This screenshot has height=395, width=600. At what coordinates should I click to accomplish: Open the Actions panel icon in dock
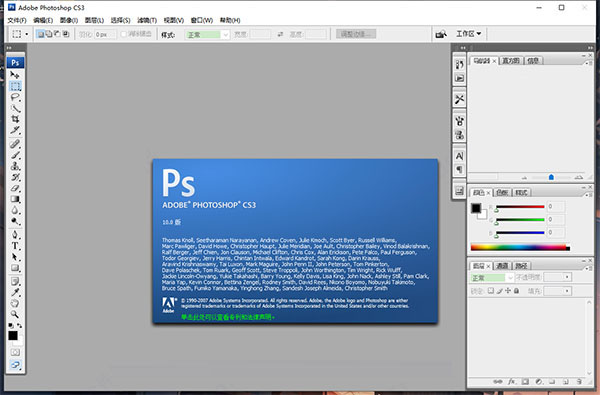point(459,78)
